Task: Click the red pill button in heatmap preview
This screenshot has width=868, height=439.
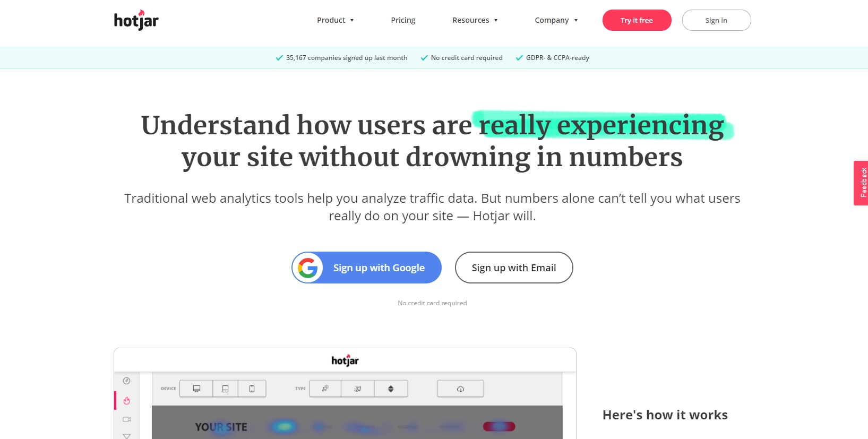Action: pyautogui.click(x=499, y=426)
